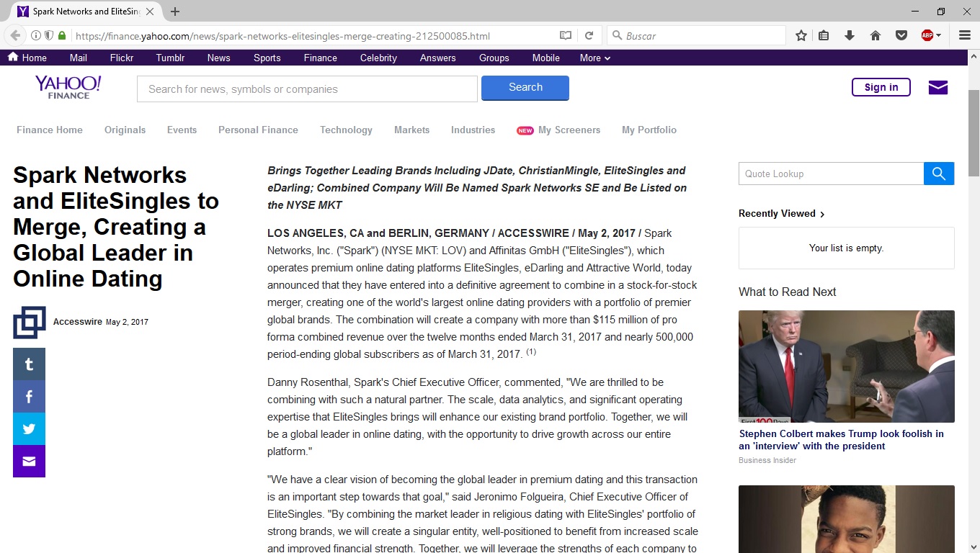Click the Accesswire publisher logo
The image size is (980, 553).
pos(29,323)
